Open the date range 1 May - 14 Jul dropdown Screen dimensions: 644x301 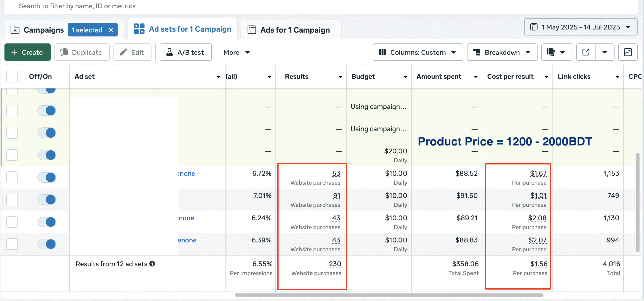[581, 27]
